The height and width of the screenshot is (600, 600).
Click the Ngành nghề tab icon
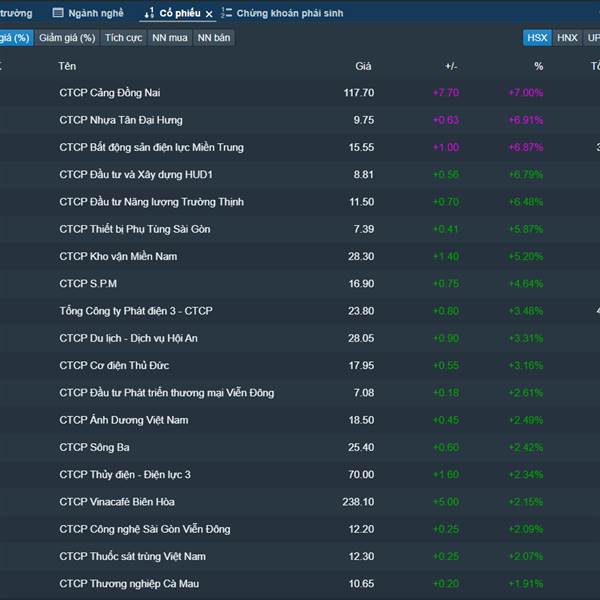coord(58,13)
